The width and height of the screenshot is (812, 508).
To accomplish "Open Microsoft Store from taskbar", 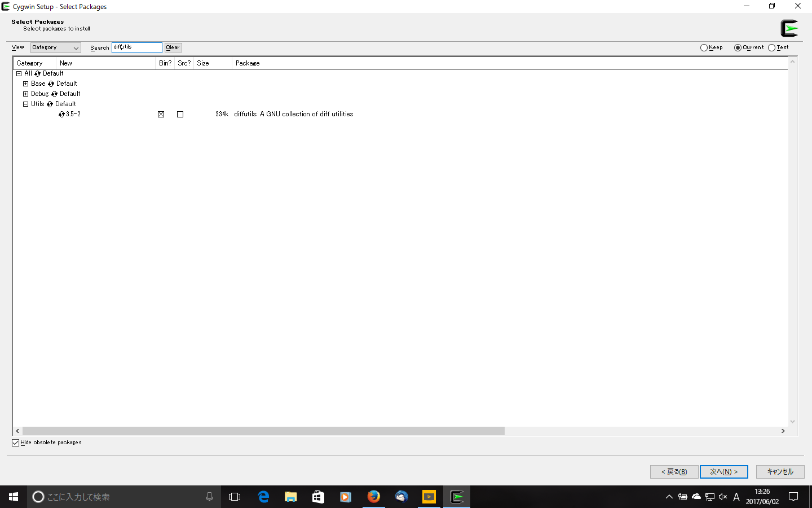I will tap(318, 497).
